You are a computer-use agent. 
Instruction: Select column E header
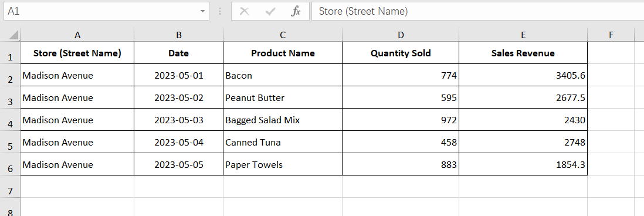[523, 35]
